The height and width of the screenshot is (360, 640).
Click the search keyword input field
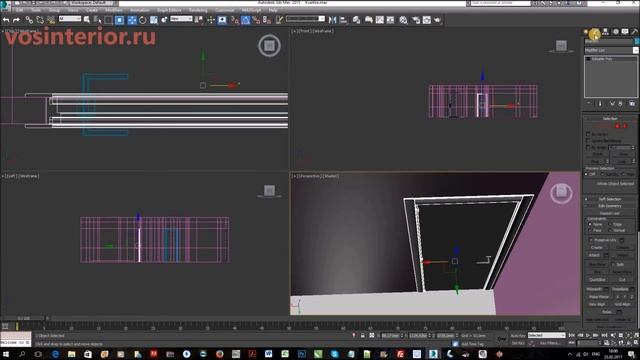point(500,3)
